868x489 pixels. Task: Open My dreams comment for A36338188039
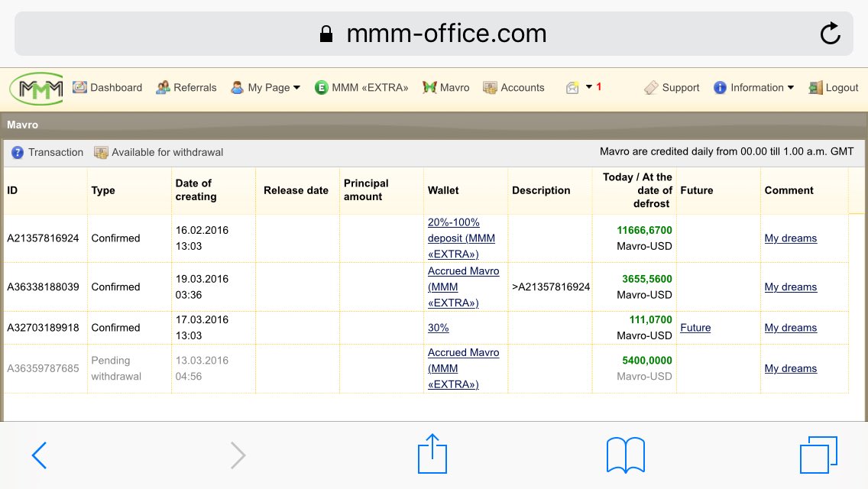(x=791, y=287)
